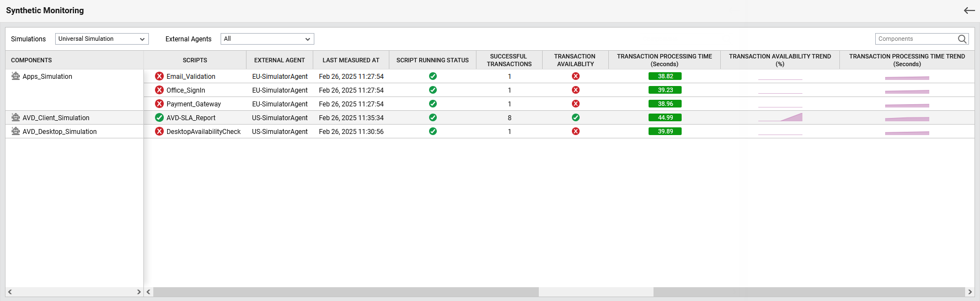
Task: Click Payment_Gateway transaction availability error icon
Action: point(576,104)
